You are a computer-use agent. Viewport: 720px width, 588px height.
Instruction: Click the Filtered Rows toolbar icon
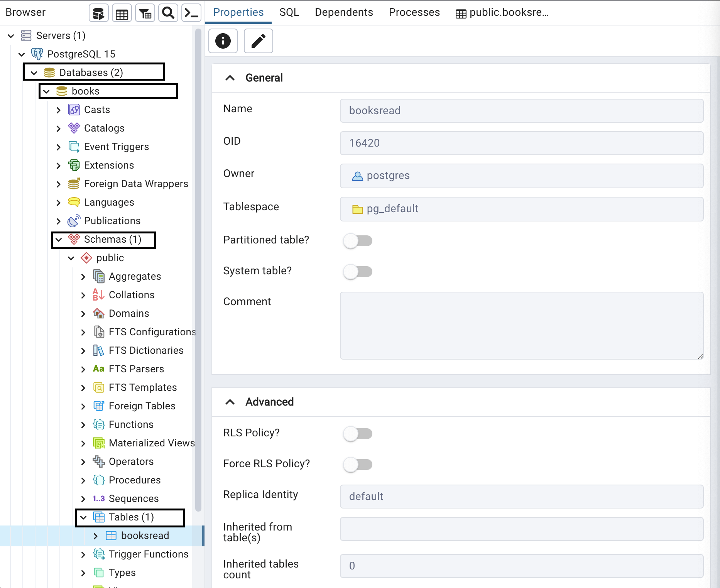click(x=145, y=14)
